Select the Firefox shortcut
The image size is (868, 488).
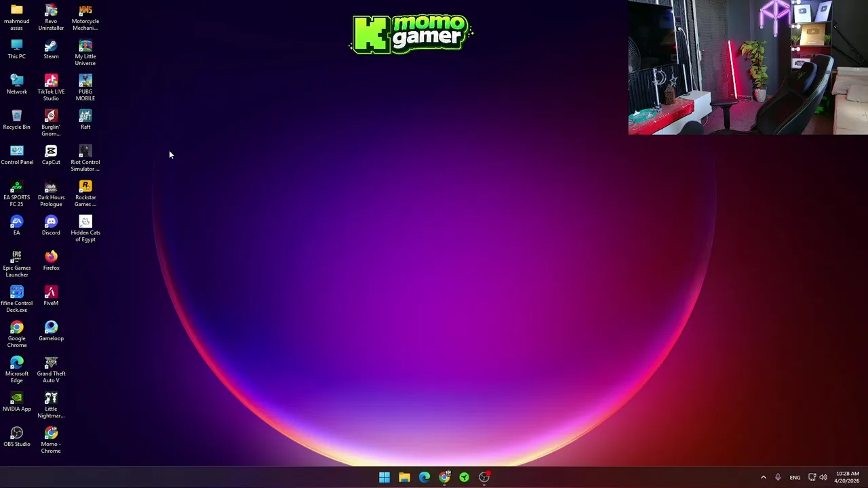(51, 261)
